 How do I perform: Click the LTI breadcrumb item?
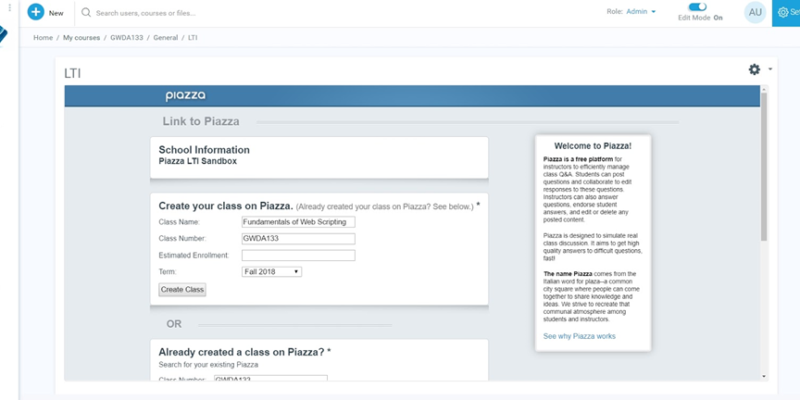coord(193,38)
